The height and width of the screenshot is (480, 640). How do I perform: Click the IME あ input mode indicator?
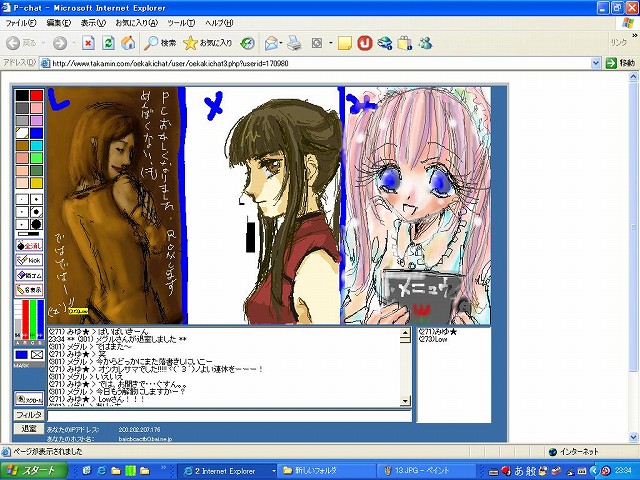pos(519,471)
